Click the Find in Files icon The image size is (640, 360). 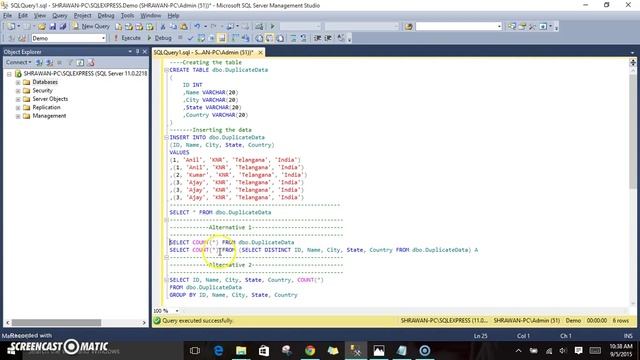click(x=409, y=27)
